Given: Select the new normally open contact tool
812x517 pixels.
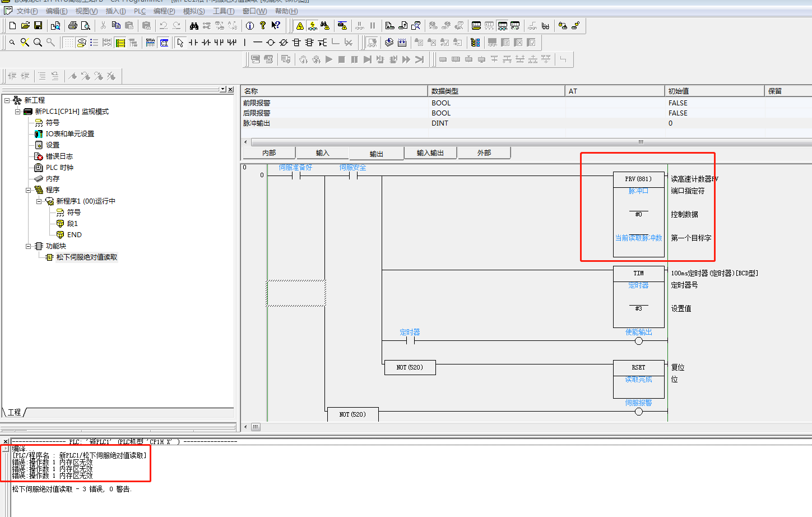Looking at the screenshot, I should [193, 43].
